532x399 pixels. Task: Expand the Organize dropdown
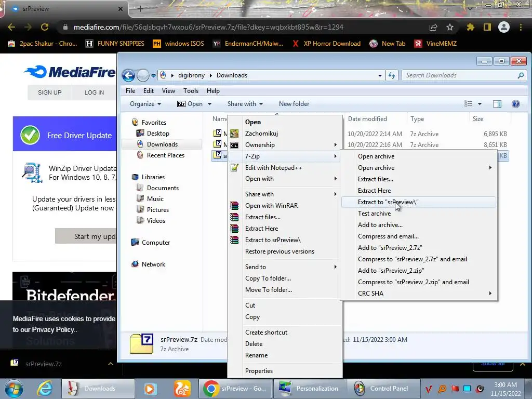coord(145,104)
